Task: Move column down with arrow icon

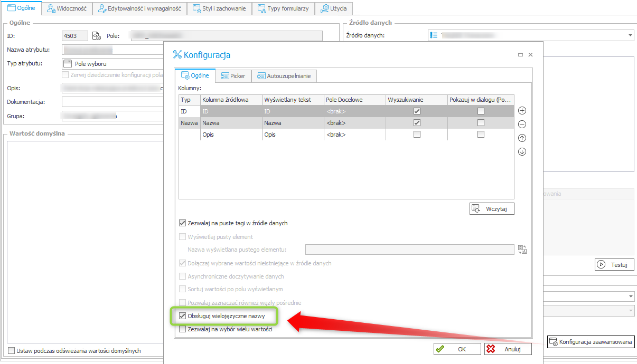Action: (x=522, y=152)
